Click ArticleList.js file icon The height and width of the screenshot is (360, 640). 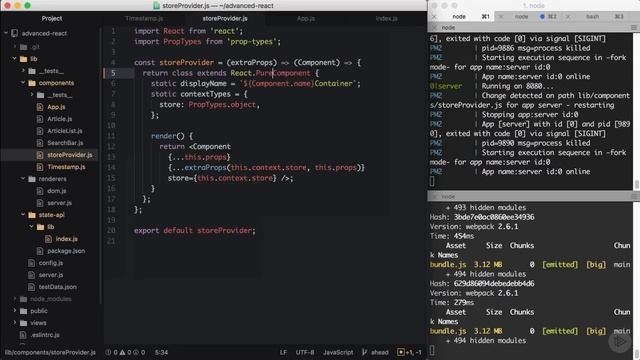pos(40,131)
